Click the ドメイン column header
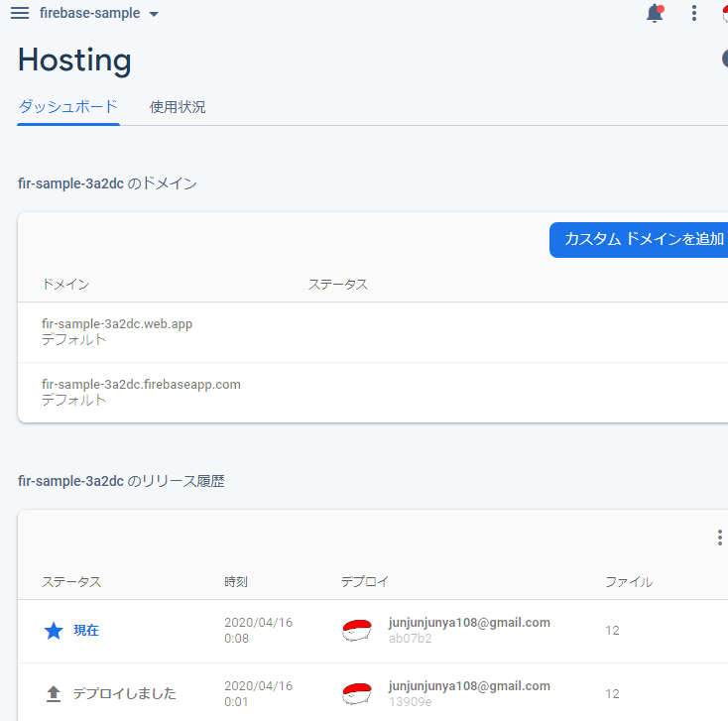 coord(65,285)
